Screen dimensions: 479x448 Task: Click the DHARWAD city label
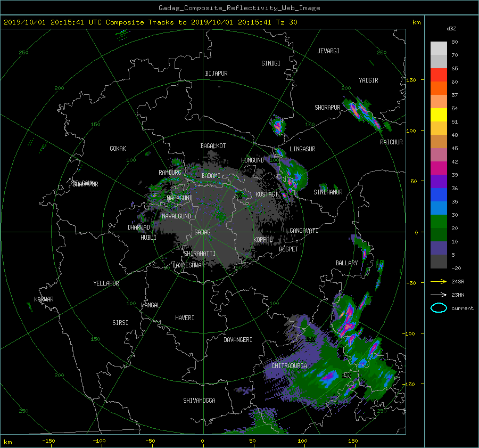click(138, 227)
